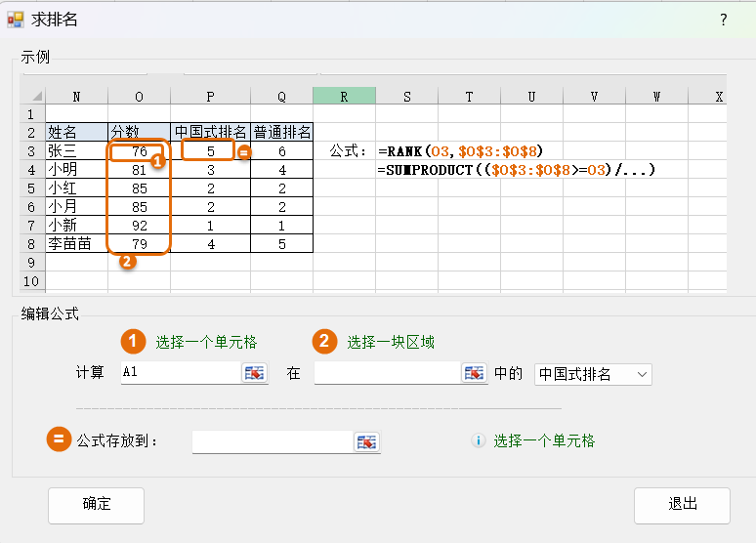
Task: Click the orange number 1 step badge
Action: 133,341
